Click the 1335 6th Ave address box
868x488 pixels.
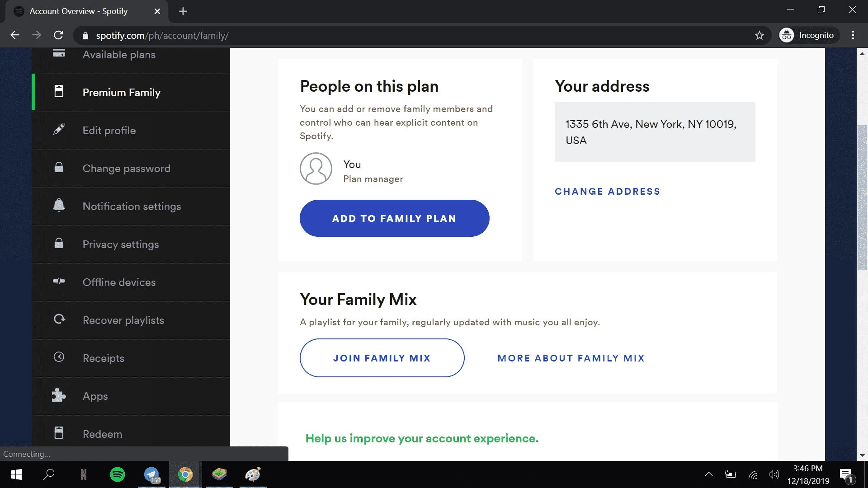coord(655,132)
